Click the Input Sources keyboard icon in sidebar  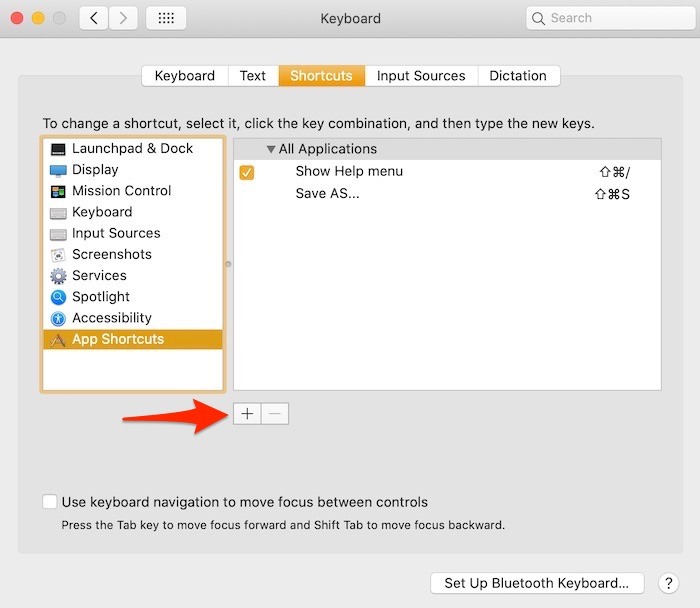pyautogui.click(x=58, y=234)
